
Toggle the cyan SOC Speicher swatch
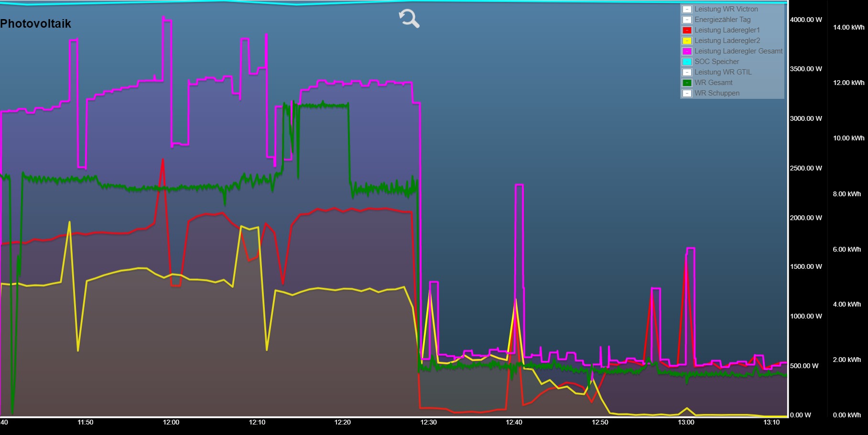687,62
